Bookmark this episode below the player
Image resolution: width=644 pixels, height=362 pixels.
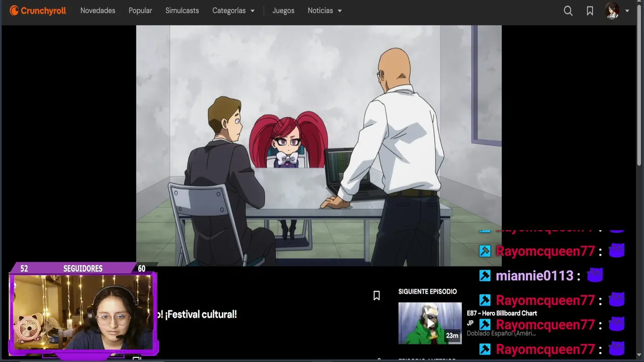[376, 296]
